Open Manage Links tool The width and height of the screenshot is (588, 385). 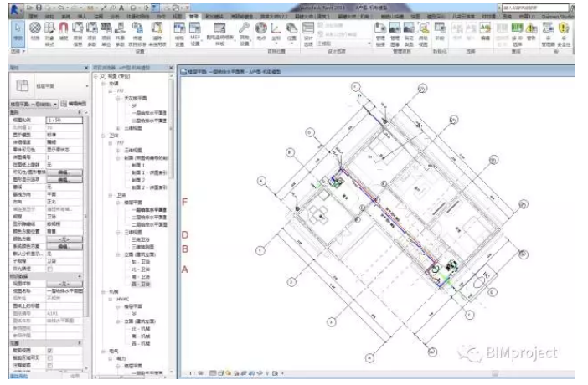(380, 33)
